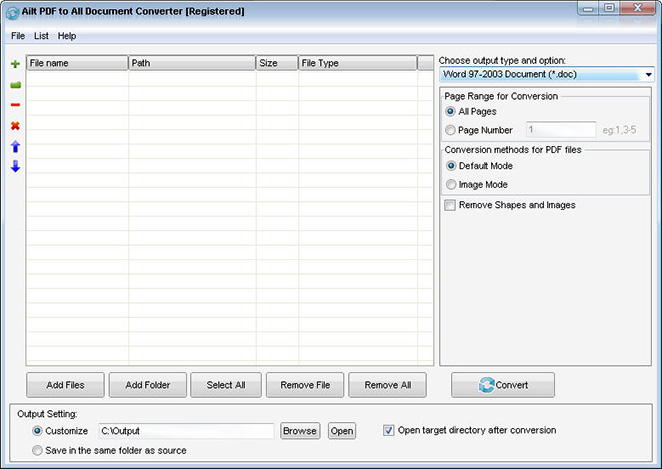The image size is (662, 469).
Task: Select the All Pages radio button
Action: click(450, 111)
